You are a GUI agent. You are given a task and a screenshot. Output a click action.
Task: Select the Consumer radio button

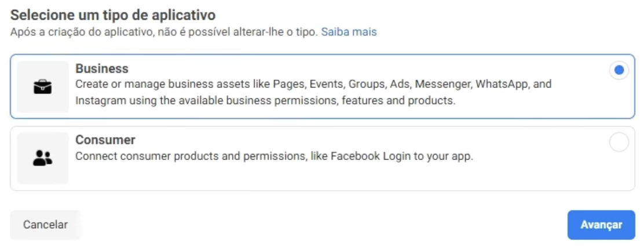point(619,142)
